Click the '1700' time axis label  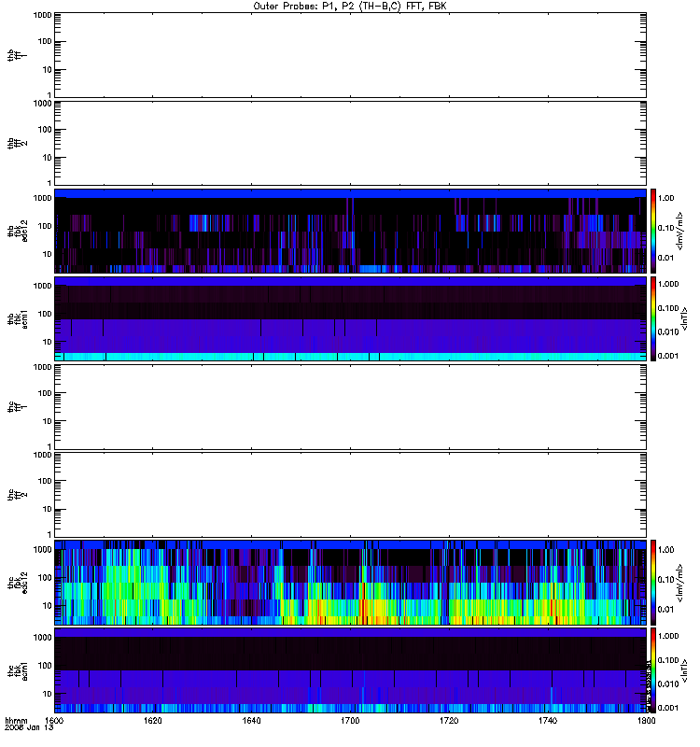(x=350, y=721)
